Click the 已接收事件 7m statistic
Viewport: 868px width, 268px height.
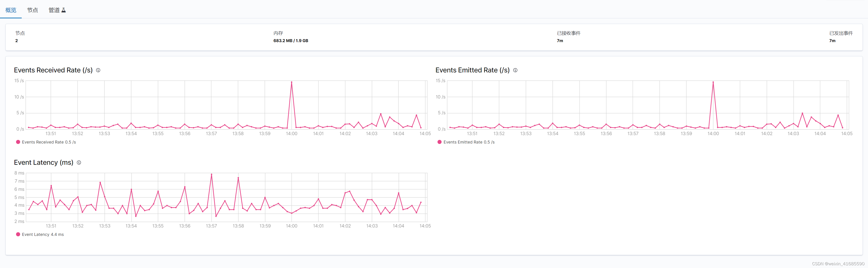[x=560, y=41]
